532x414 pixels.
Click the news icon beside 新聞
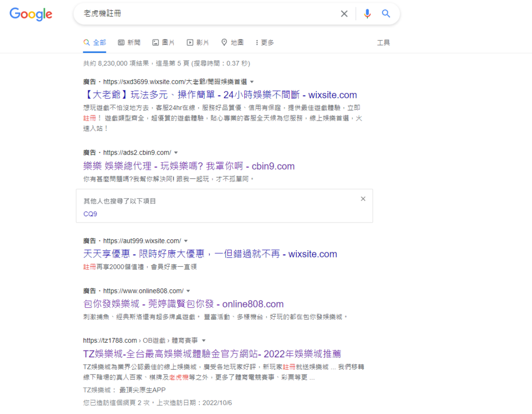(x=121, y=43)
